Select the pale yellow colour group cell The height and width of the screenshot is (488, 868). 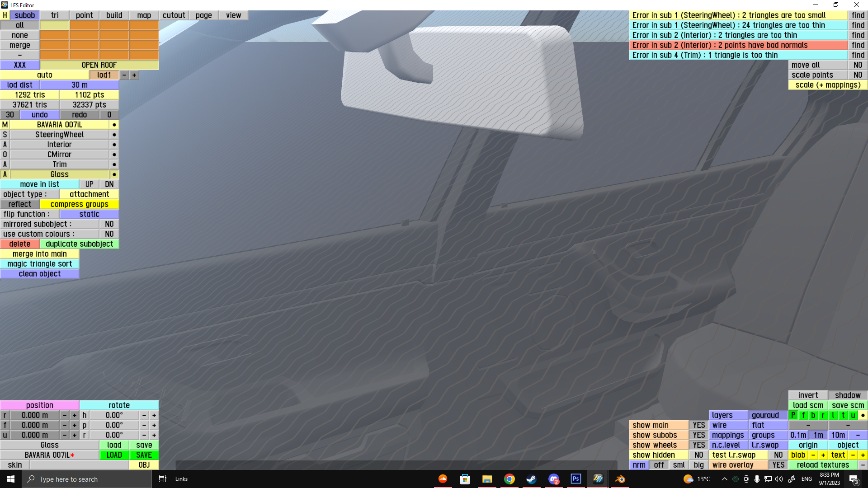point(55,25)
